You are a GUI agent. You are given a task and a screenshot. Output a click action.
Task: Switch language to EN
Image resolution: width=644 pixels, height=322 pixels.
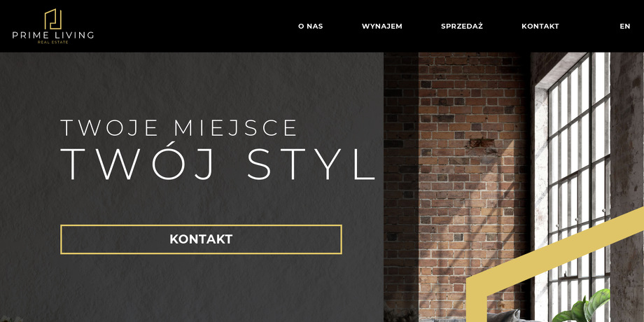(624, 27)
